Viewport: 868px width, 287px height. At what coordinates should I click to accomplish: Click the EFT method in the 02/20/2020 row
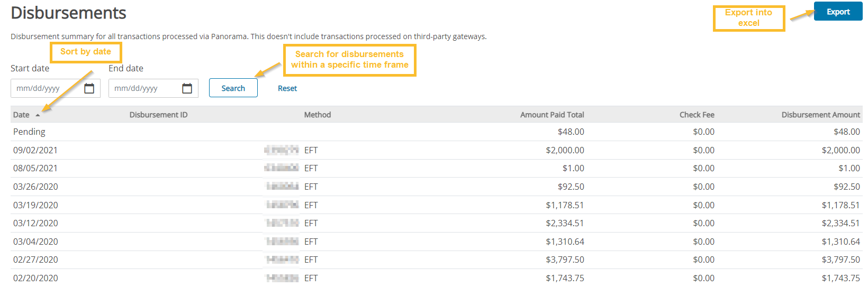(311, 278)
